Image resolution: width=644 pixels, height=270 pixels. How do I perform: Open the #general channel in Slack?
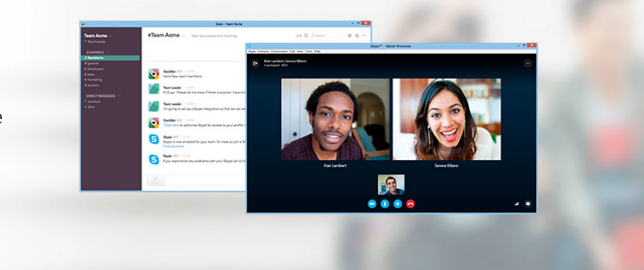(x=92, y=63)
